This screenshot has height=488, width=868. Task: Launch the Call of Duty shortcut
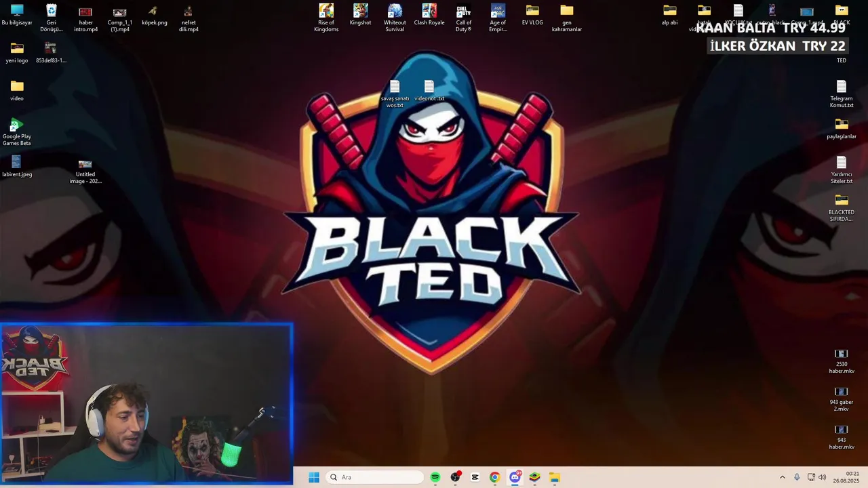click(464, 18)
